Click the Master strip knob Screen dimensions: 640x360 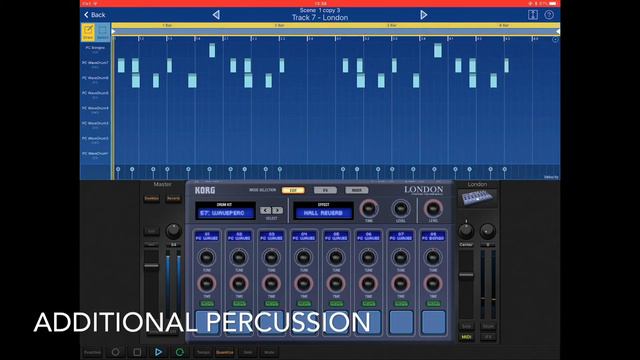tap(173, 231)
